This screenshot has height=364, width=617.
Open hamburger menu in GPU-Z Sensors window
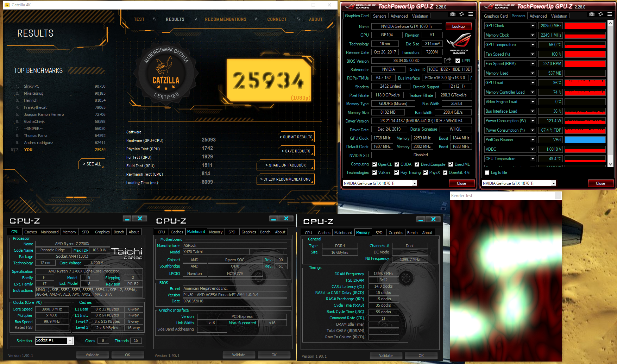coord(610,14)
